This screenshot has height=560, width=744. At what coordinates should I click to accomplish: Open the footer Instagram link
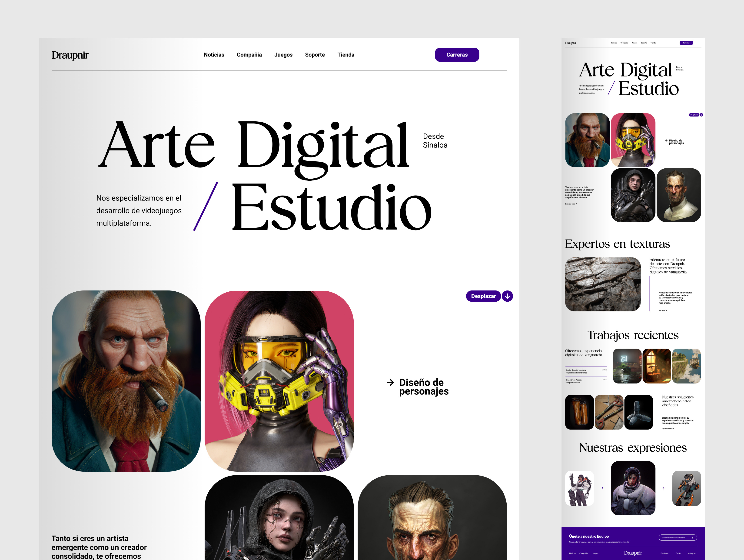coord(691,553)
